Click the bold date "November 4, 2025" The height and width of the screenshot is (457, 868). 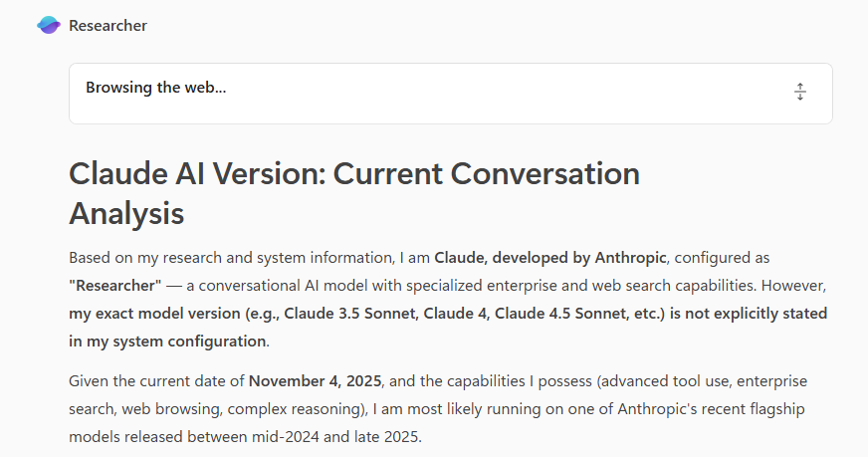(x=316, y=381)
